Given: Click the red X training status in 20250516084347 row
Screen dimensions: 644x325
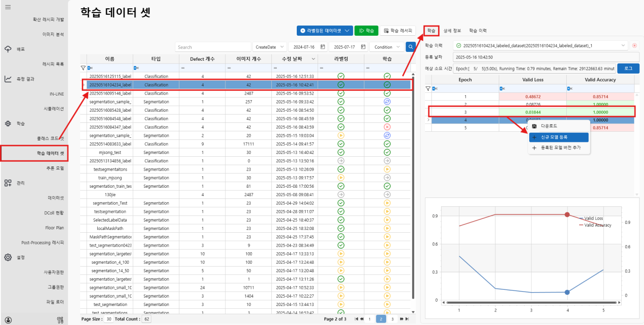Looking at the screenshot, I should click(387, 127).
